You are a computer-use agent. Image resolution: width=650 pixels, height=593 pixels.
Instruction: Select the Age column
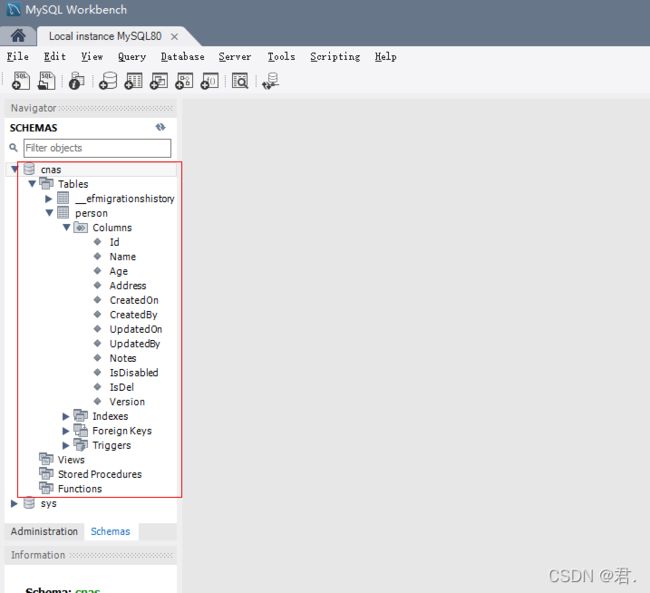118,271
